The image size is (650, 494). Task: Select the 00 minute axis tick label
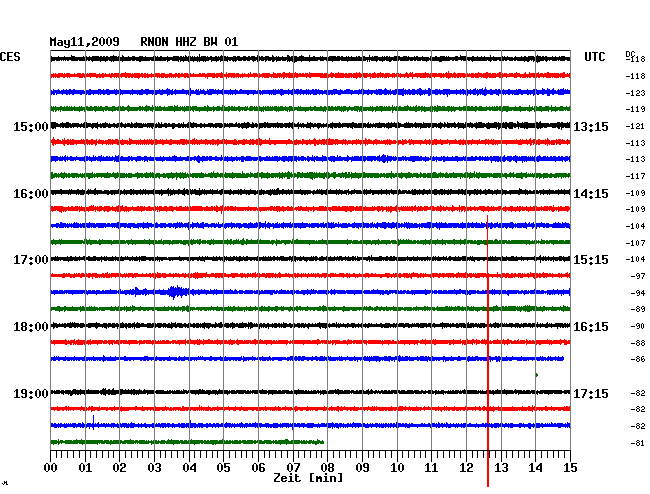[51, 467]
